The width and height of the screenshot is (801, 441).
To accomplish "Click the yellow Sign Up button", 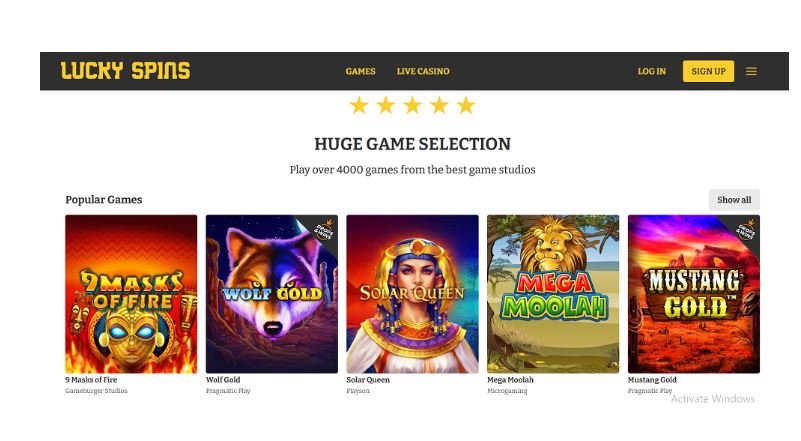I will [x=709, y=72].
